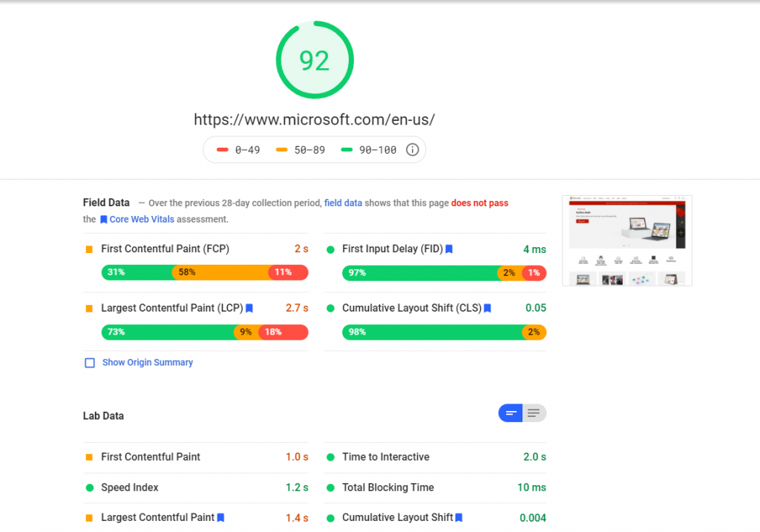Click the Total Blocking Time value "10 ms"

tap(531, 487)
